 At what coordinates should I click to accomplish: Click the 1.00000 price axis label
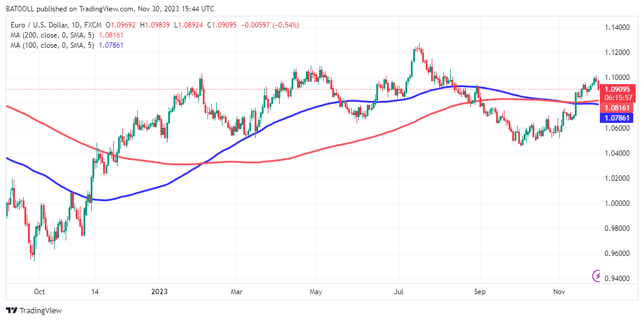pos(618,203)
